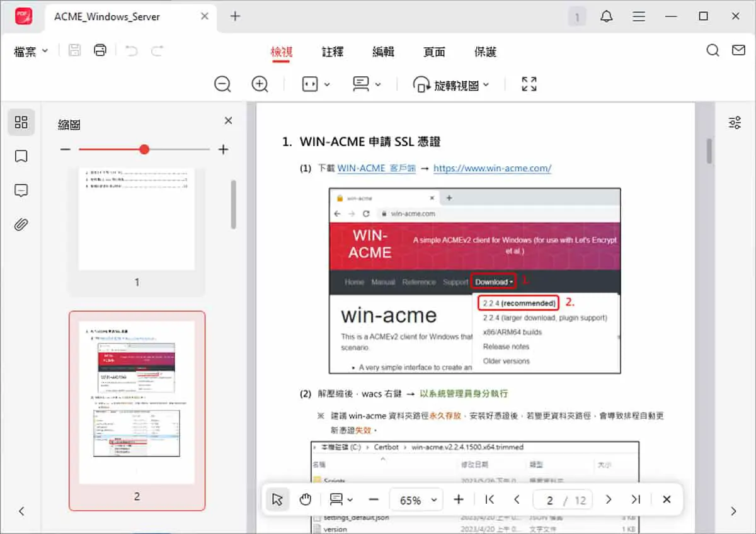Collapse the left sidebar arrow

pos(21,511)
